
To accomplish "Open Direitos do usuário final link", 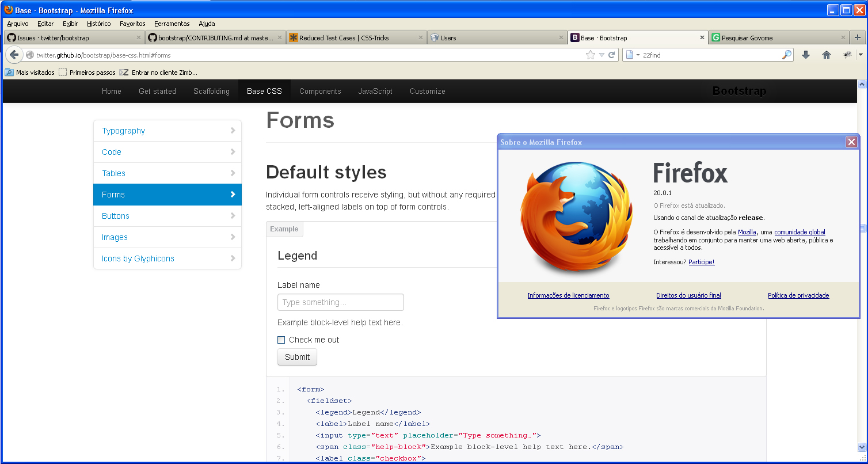I will [688, 295].
